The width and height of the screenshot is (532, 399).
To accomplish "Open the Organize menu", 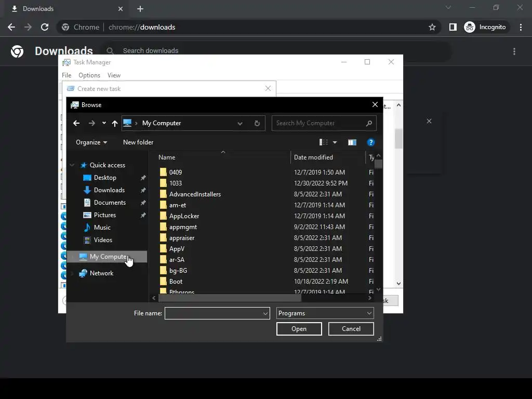I will (91, 142).
